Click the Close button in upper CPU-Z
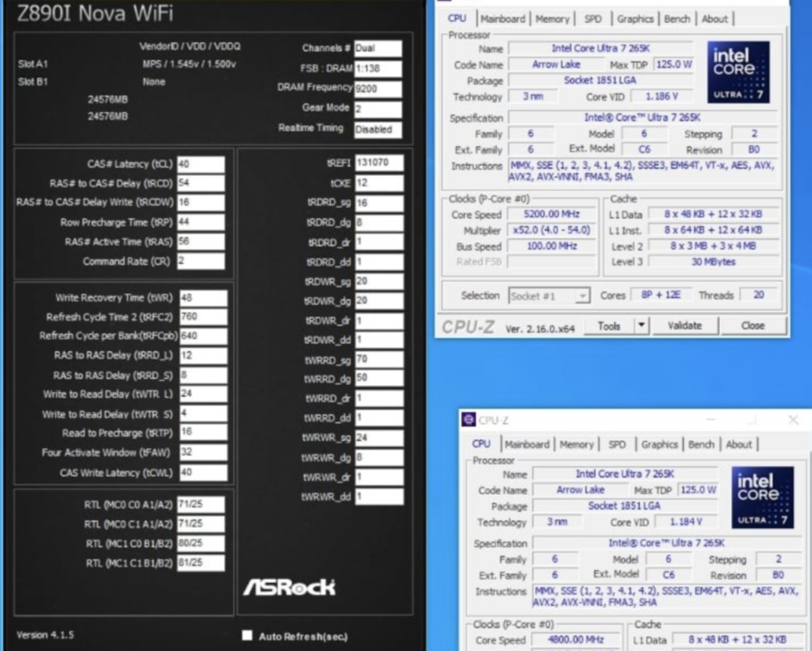This screenshot has width=812, height=651. 753,325
